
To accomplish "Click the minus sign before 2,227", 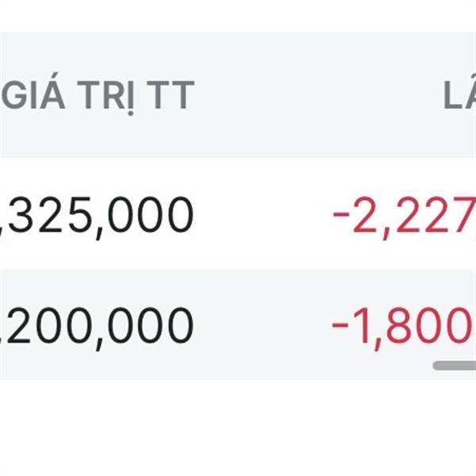I will coord(343,217).
